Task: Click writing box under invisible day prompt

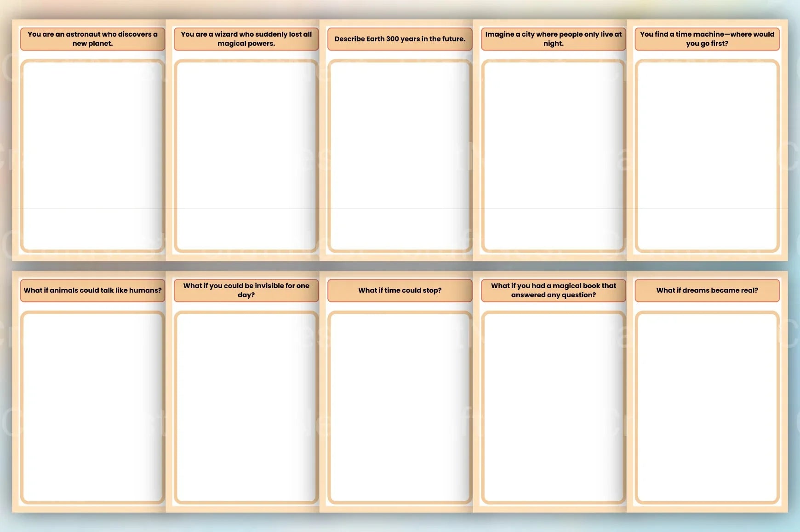Action: tap(246, 407)
